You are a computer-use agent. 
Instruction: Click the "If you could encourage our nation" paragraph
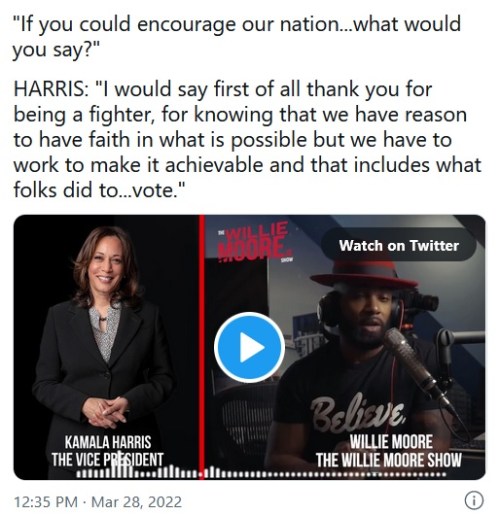click(x=237, y=37)
